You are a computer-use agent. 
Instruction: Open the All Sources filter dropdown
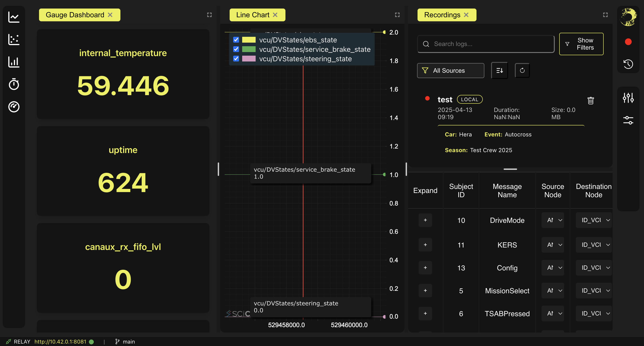(450, 70)
